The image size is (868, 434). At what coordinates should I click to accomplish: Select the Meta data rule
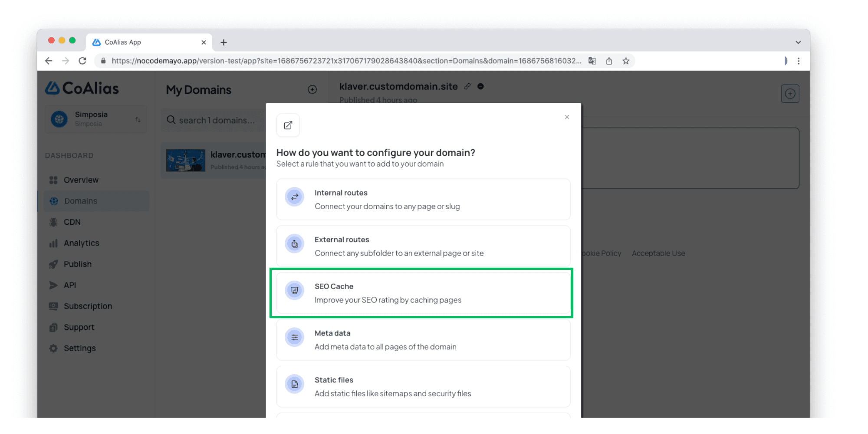click(423, 340)
